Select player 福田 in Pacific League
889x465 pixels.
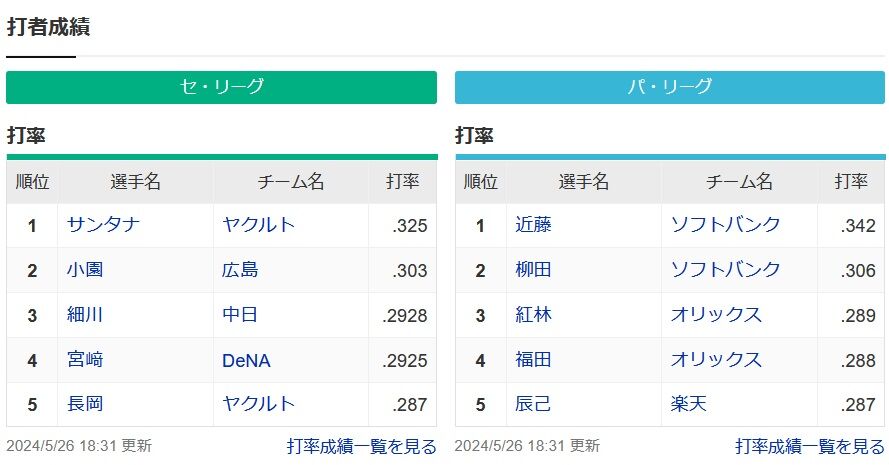[533, 360]
